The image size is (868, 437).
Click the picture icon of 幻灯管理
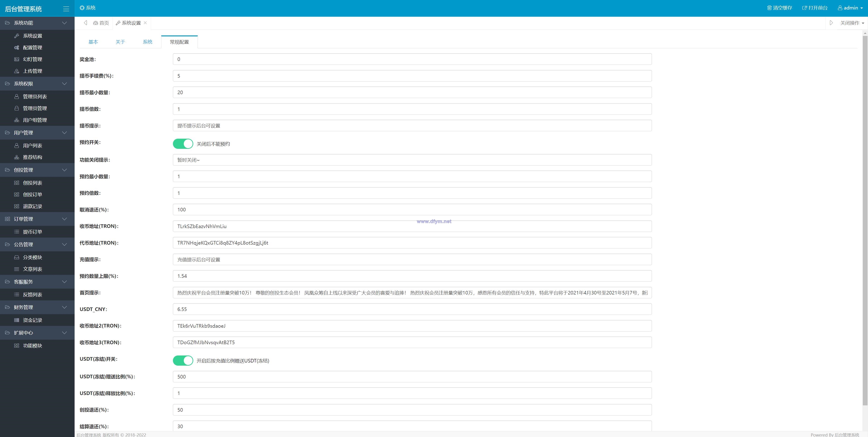pyautogui.click(x=17, y=59)
